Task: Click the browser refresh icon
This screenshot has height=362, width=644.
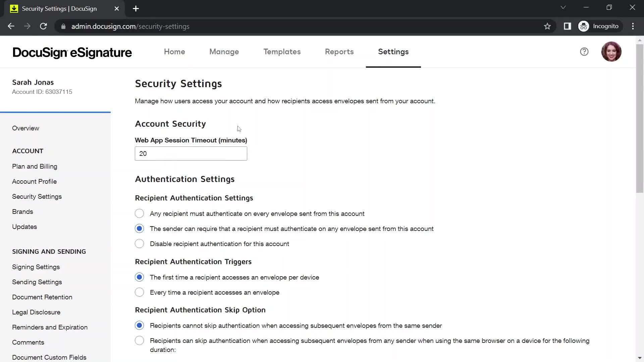Action: point(43,26)
